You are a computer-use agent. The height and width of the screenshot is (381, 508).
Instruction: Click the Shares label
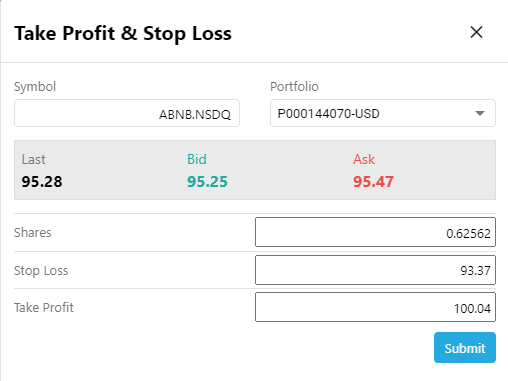33,232
